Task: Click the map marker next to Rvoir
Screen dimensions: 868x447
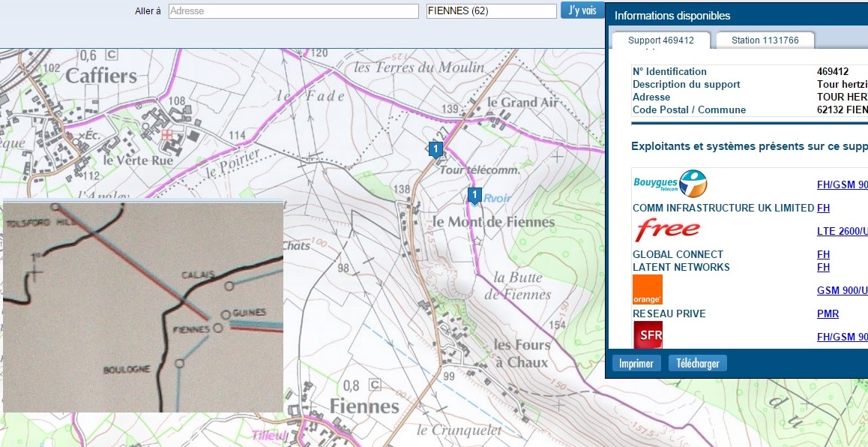Action: (474, 196)
